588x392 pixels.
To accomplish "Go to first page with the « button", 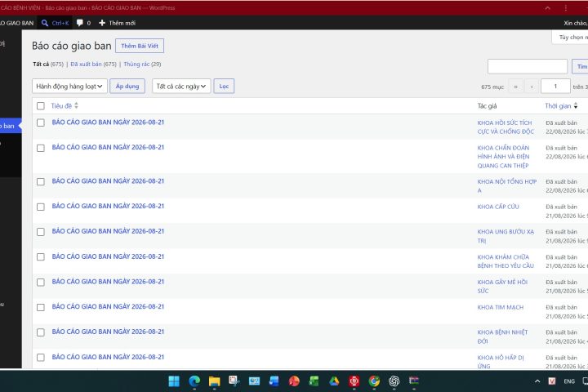I will click(x=515, y=87).
